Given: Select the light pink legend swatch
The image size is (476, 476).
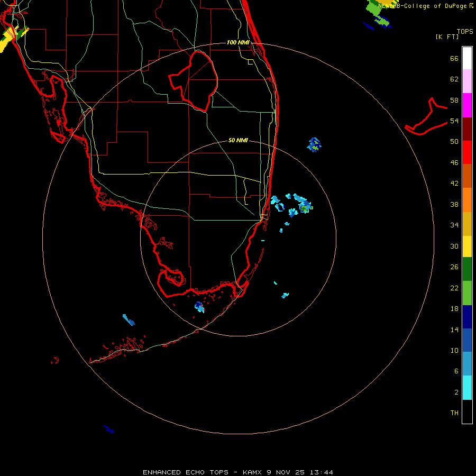Looking at the screenshot, I should 467,81.
